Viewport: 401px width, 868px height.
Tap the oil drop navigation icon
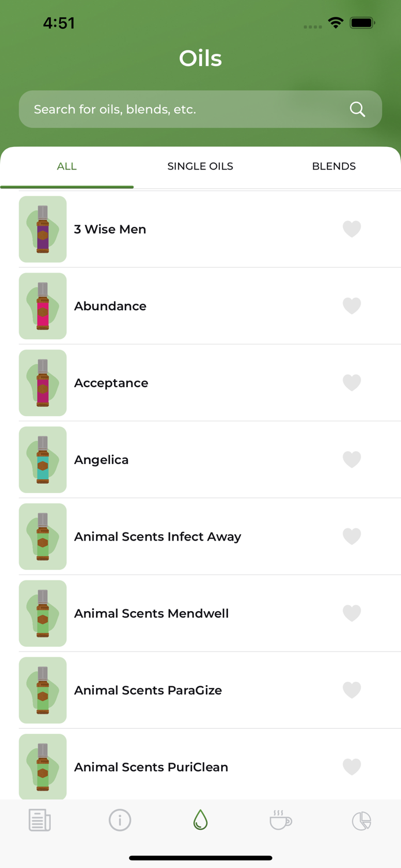click(x=200, y=820)
